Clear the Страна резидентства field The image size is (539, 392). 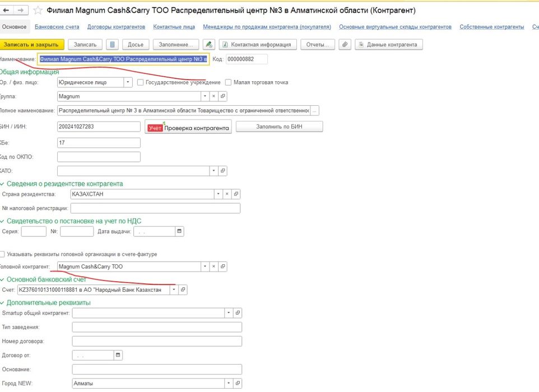coord(227,194)
